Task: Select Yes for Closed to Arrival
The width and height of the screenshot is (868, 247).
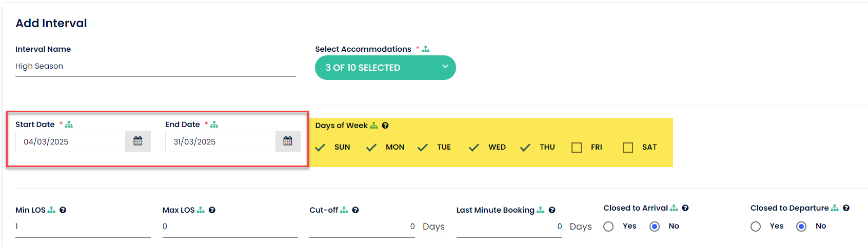Action: (x=608, y=227)
